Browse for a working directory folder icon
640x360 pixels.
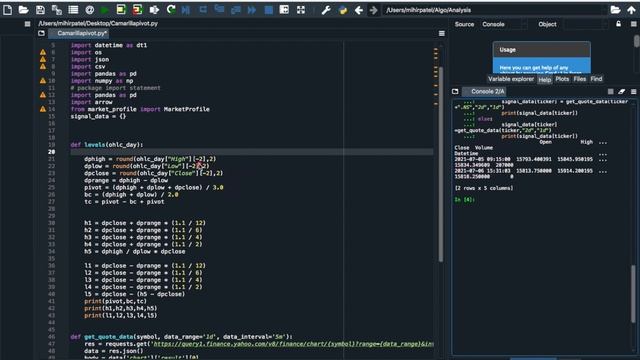[615, 10]
